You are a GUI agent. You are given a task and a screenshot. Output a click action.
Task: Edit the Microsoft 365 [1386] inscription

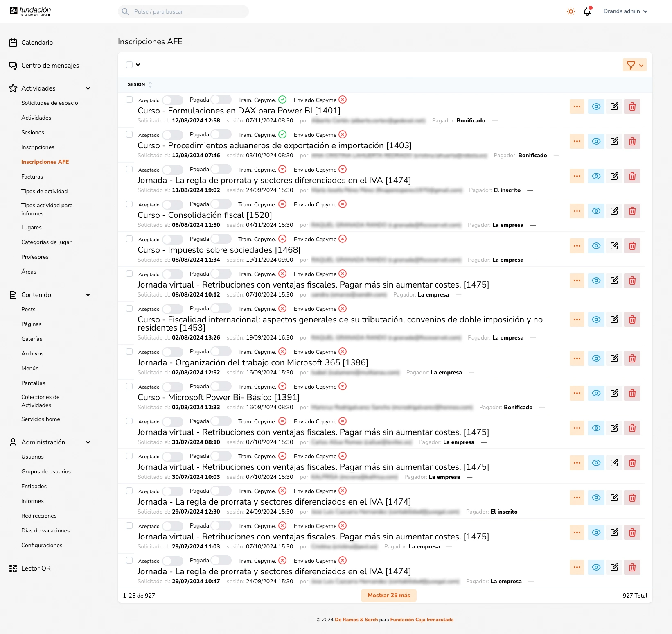point(614,358)
